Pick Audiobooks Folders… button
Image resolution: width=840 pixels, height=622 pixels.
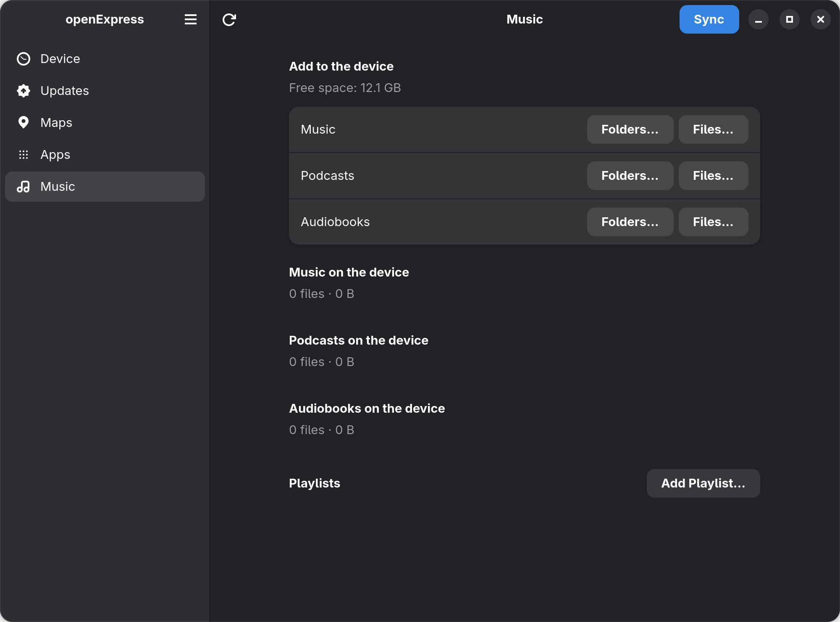[630, 222]
